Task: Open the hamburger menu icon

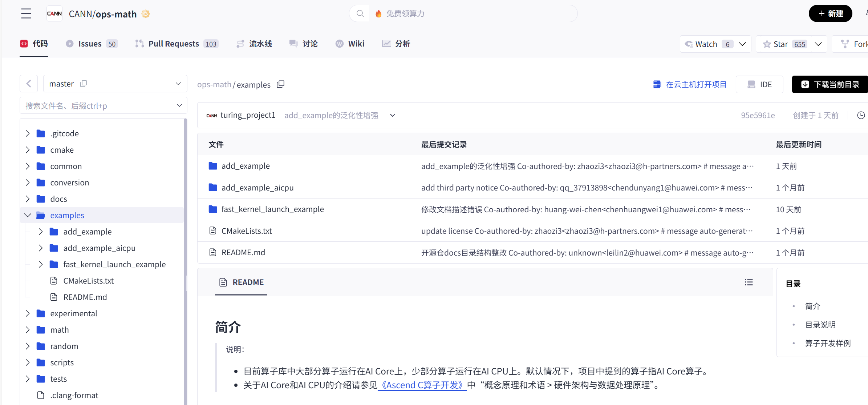Action: click(x=26, y=14)
